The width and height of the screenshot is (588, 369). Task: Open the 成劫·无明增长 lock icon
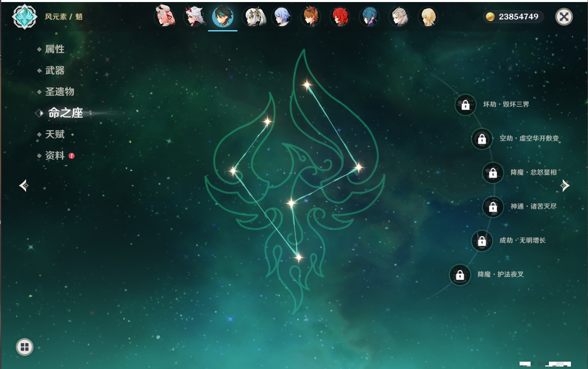[482, 241]
